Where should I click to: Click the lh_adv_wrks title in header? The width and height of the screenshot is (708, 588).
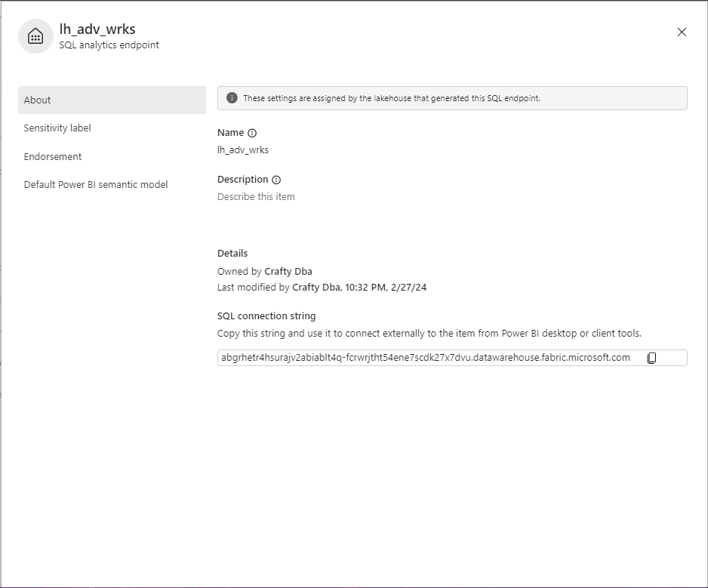tap(97, 30)
